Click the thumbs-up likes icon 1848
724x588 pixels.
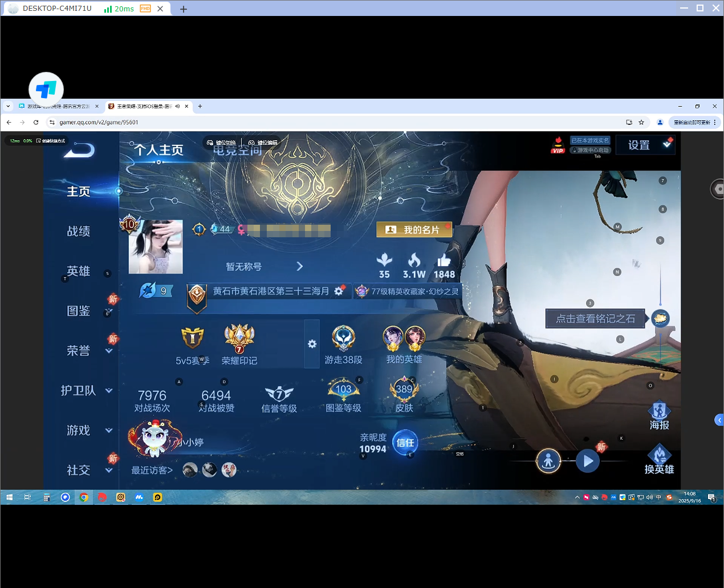point(444,261)
